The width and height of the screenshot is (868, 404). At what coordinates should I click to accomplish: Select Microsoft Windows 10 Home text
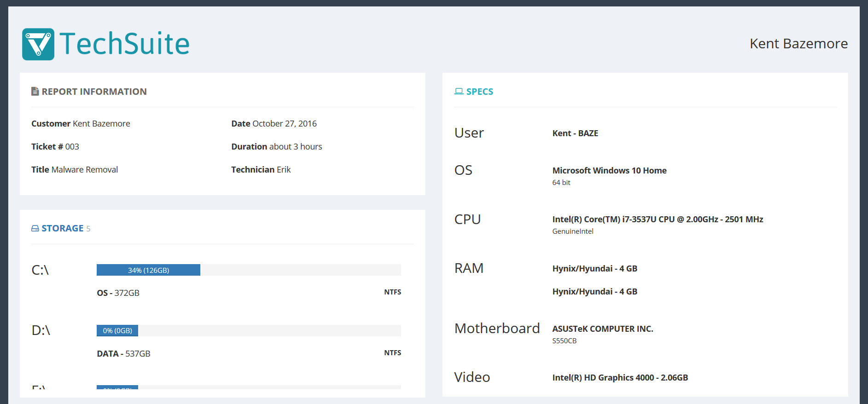pyautogui.click(x=609, y=170)
